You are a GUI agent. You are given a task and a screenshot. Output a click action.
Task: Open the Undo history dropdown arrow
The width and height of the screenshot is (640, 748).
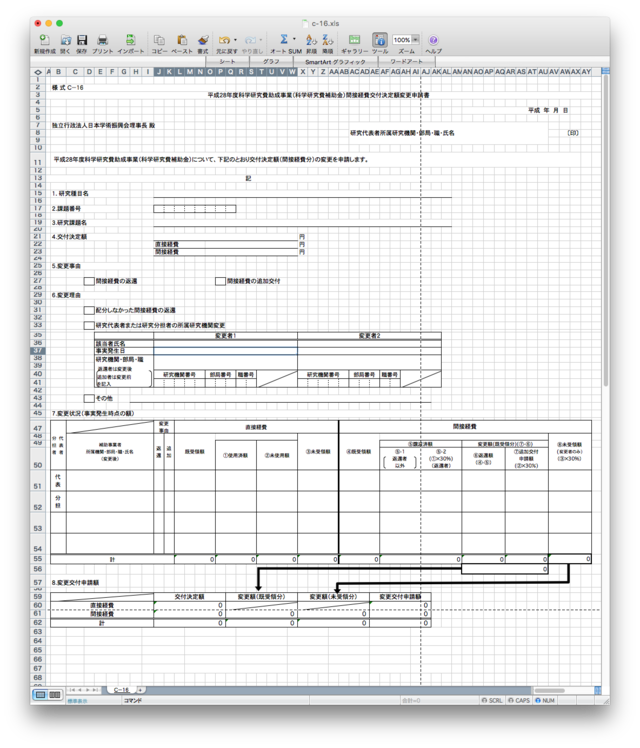click(x=235, y=40)
